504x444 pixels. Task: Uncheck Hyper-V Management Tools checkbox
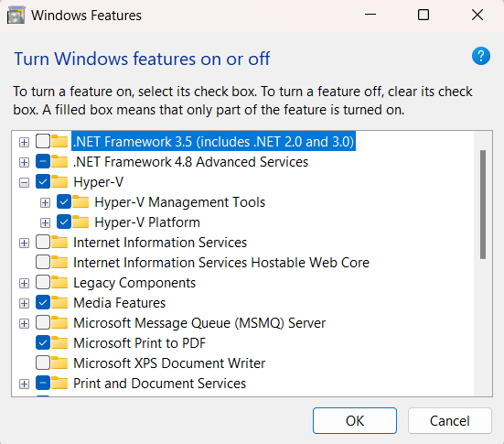(x=64, y=201)
